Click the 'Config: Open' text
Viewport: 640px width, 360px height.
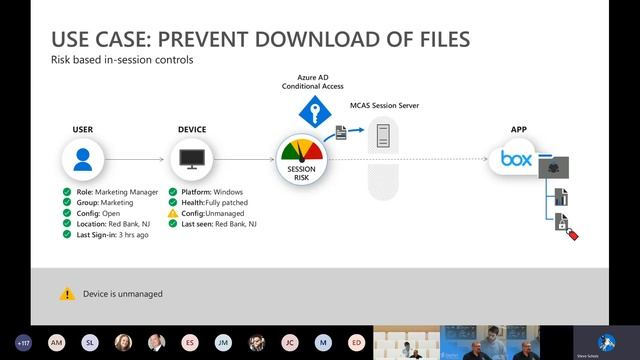(98, 213)
